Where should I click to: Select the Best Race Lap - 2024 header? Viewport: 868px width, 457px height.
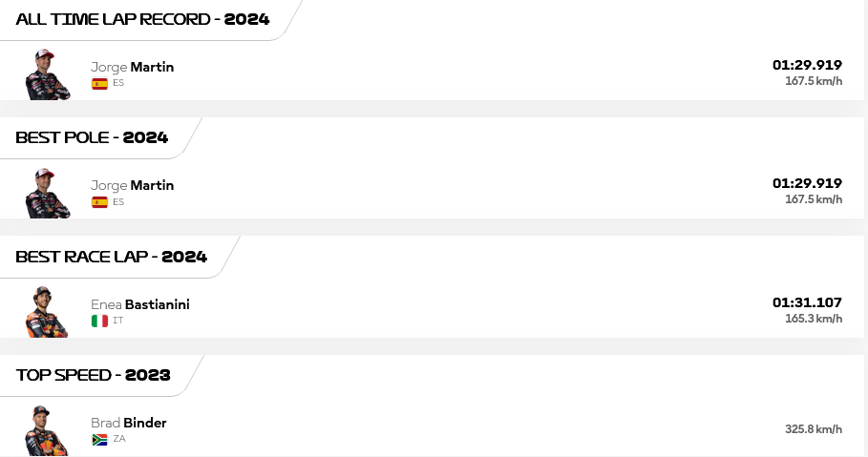click(x=112, y=256)
